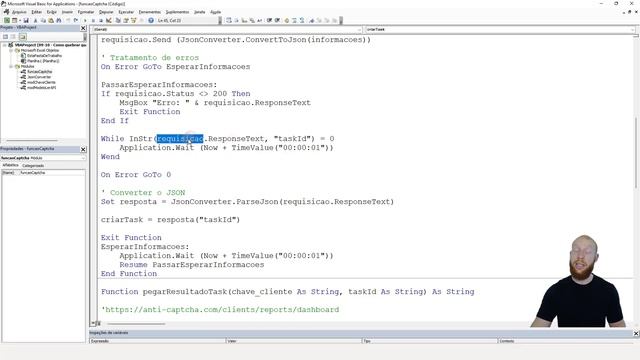640x360 pixels.
Task: Select modModeloLerAPI module
Action: [x=42, y=87]
